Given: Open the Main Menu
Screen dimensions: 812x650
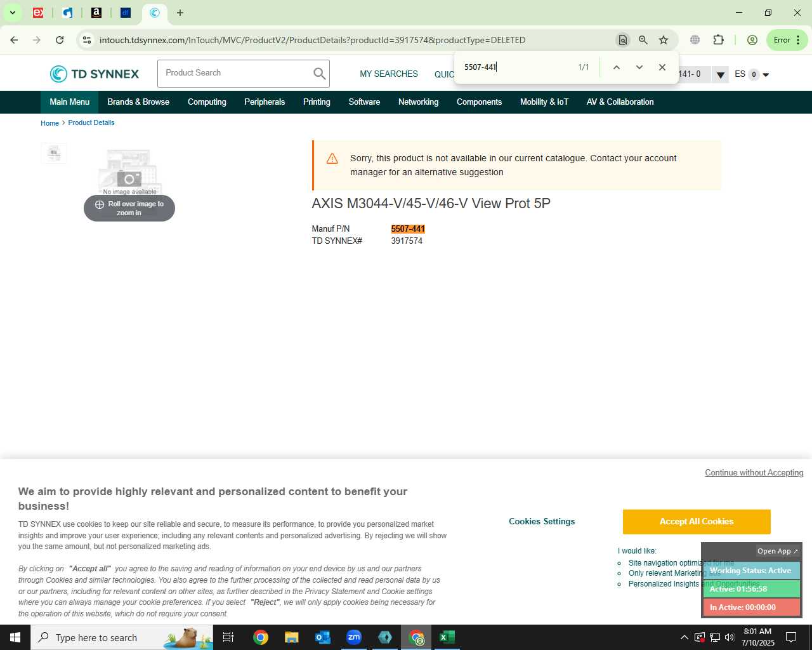Looking at the screenshot, I should click(70, 102).
